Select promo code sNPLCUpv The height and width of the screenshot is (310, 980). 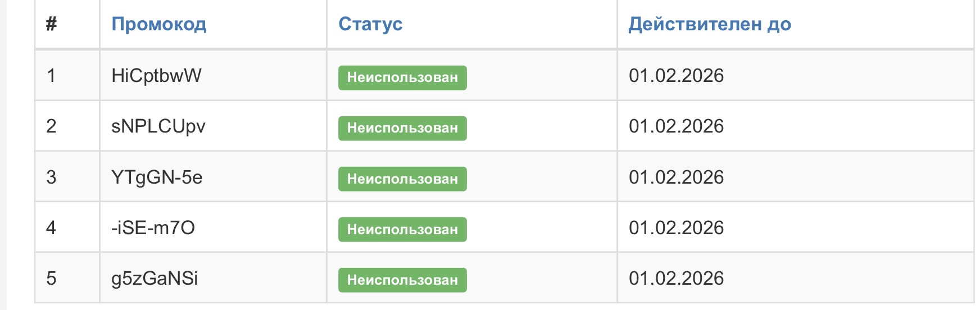click(158, 126)
